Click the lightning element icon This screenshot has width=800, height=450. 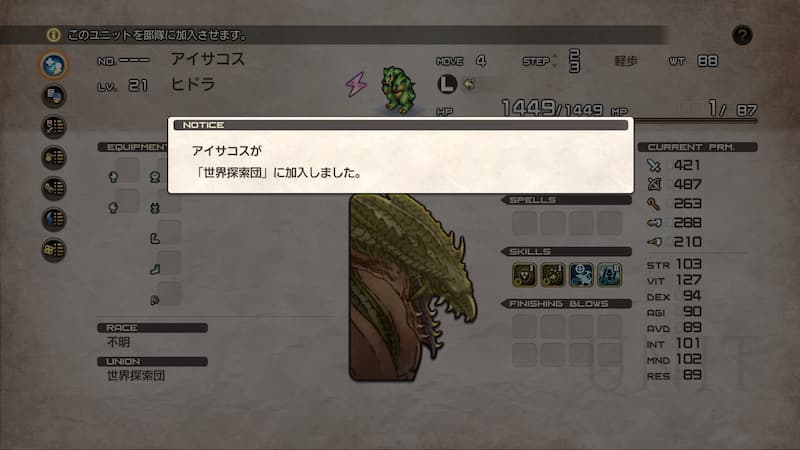pos(356,84)
